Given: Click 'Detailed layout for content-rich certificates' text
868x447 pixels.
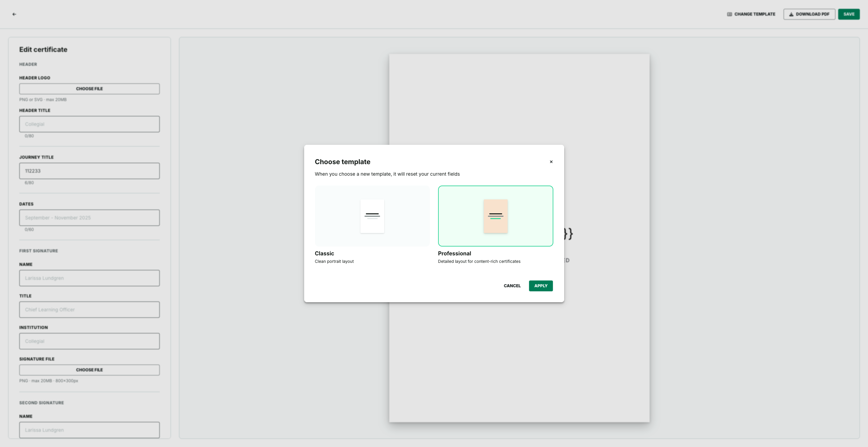Looking at the screenshot, I should (x=479, y=261).
